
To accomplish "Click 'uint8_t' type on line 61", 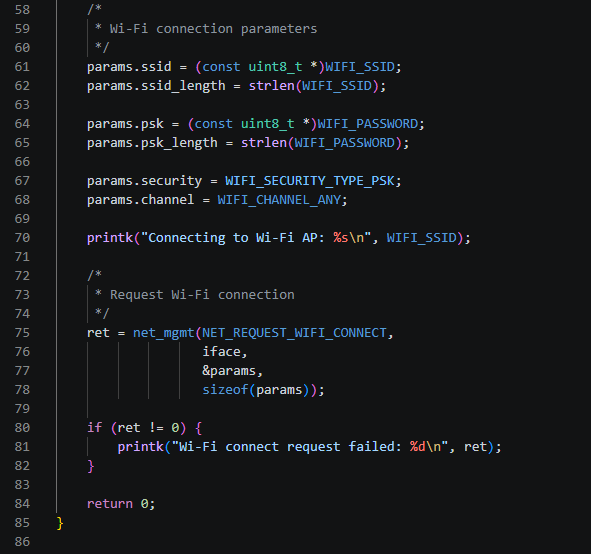I will pyautogui.click(x=275, y=67).
